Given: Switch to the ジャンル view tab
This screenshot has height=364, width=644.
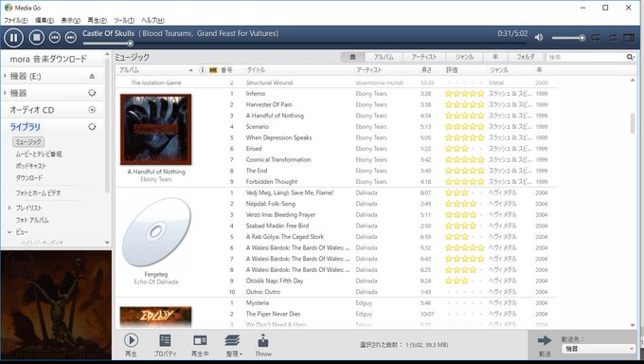Looking at the screenshot, I should [x=464, y=57].
